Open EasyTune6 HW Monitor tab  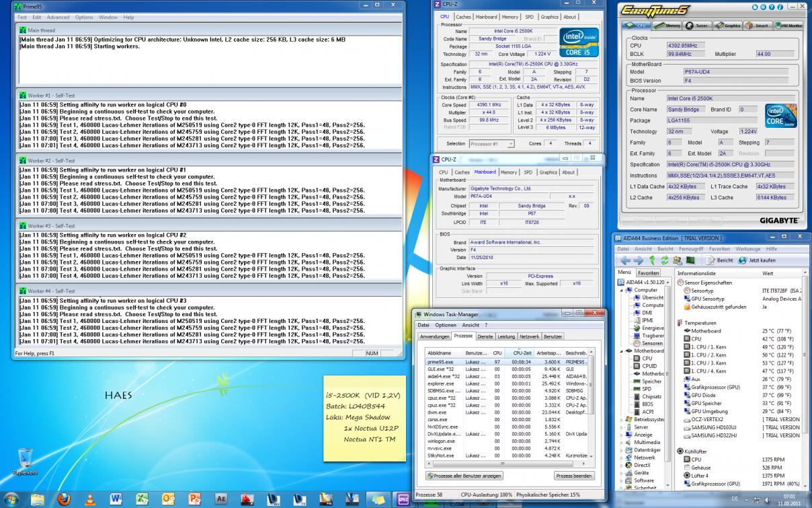coord(788,25)
